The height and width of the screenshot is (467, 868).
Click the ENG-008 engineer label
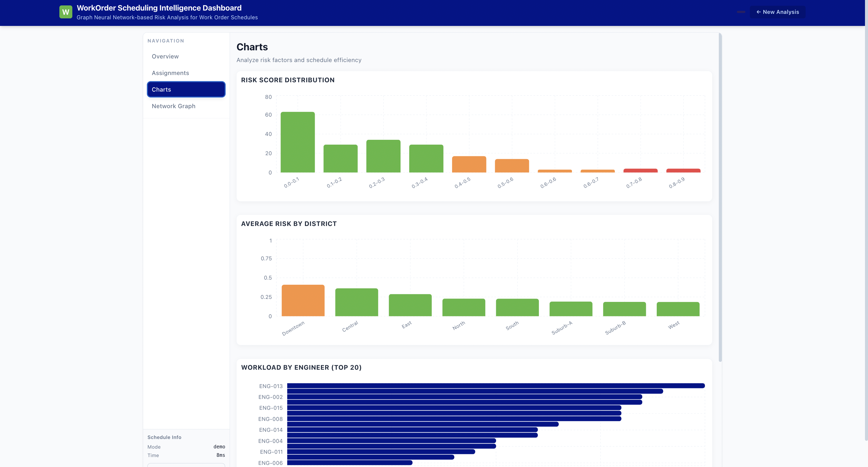tap(270, 419)
